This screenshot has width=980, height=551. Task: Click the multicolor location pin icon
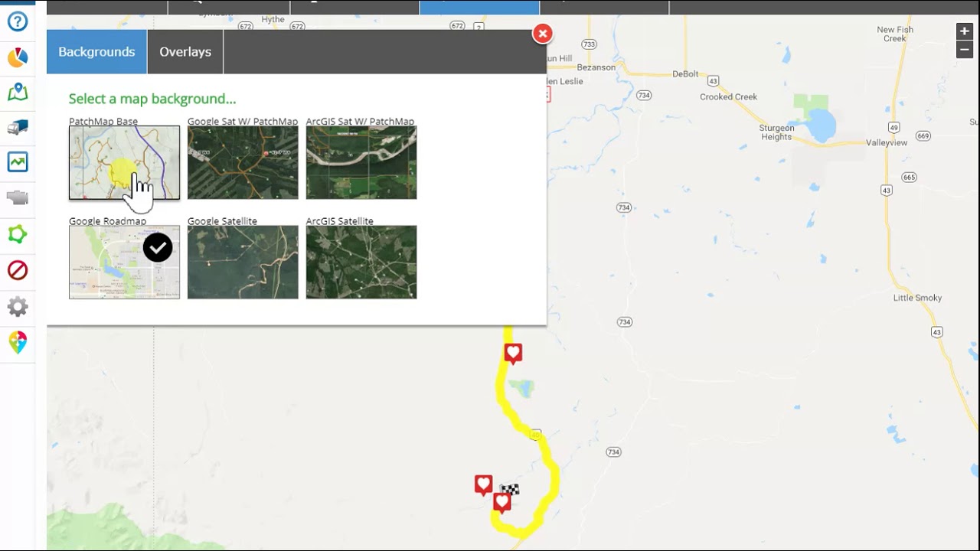tap(18, 342)
